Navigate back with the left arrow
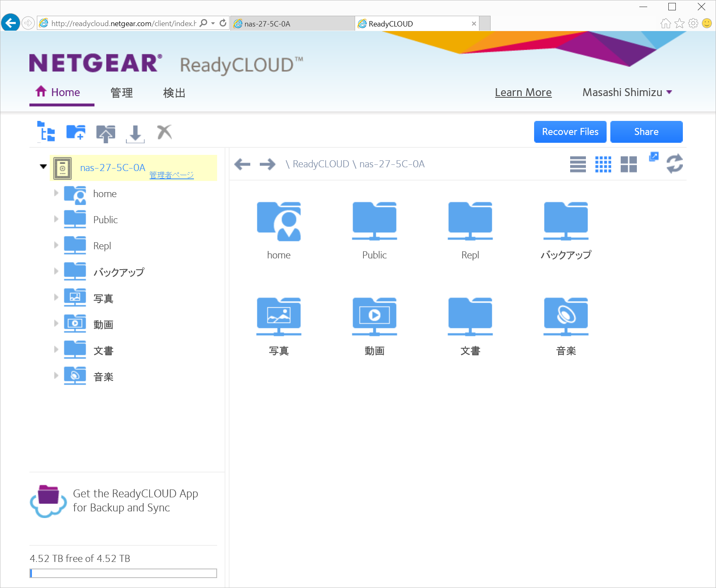 click(x=242, y=164)
